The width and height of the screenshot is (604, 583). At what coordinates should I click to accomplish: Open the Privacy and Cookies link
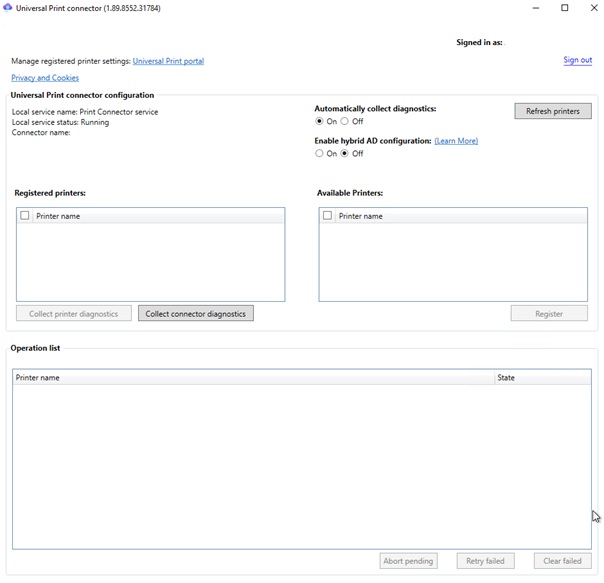(45, 78)
